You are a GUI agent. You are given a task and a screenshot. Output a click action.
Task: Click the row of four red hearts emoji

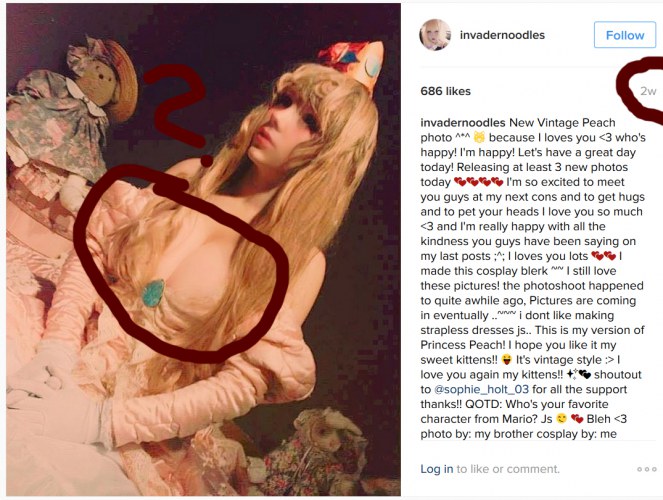tap(478, 182)
